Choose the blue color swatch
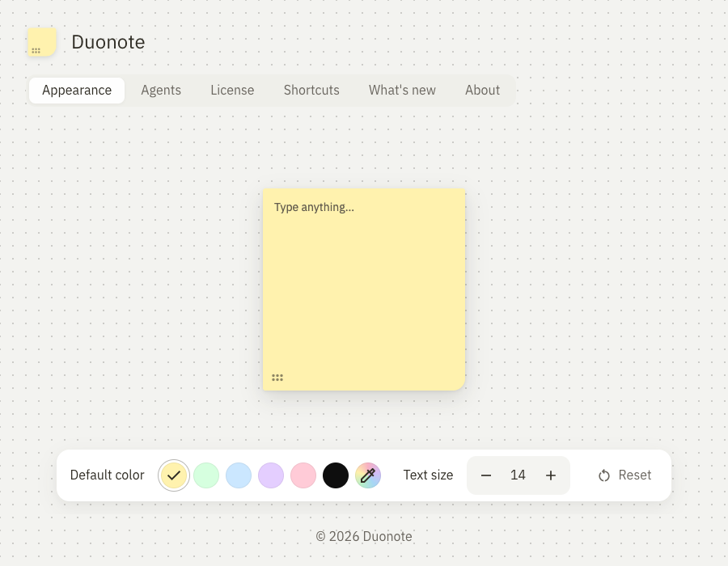 [x=239, y=475]
